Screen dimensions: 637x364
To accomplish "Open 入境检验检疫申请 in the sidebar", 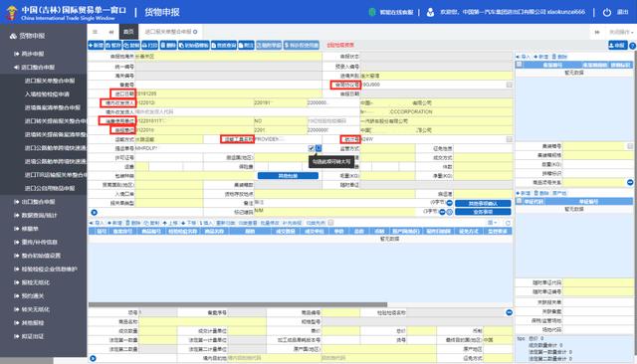I will coord(47,94).
